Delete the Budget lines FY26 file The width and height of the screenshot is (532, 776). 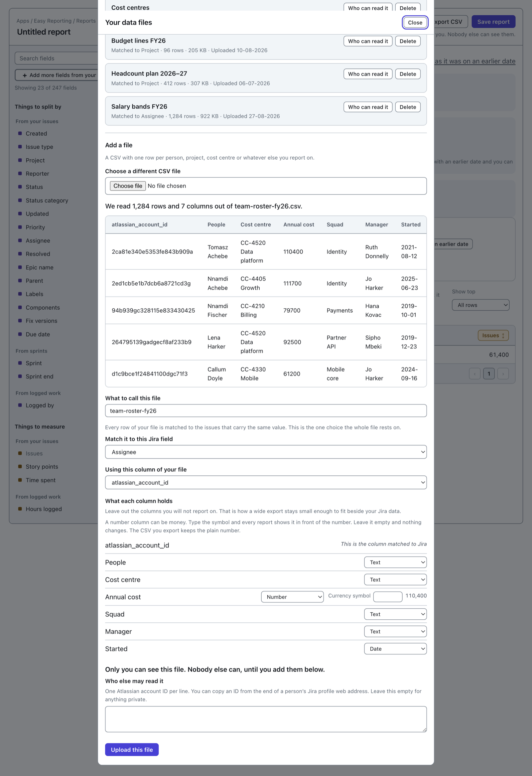point(408,41)
